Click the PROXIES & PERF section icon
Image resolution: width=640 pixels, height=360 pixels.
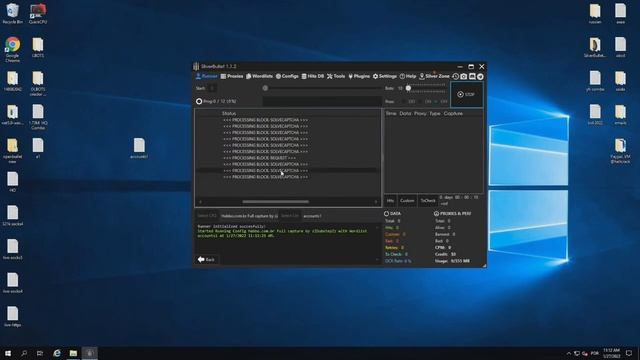click(x=436, y=213)
